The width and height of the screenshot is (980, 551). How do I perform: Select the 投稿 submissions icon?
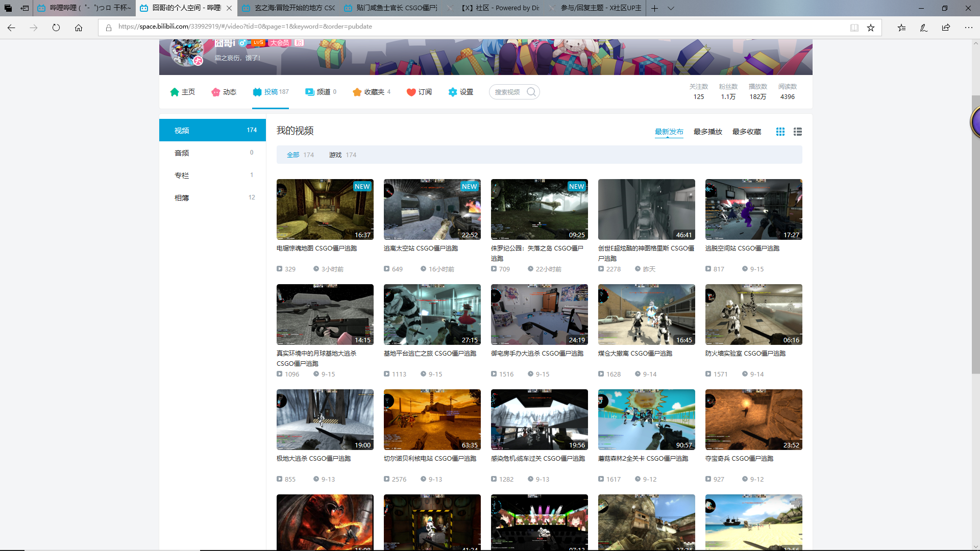pos(257,92)
